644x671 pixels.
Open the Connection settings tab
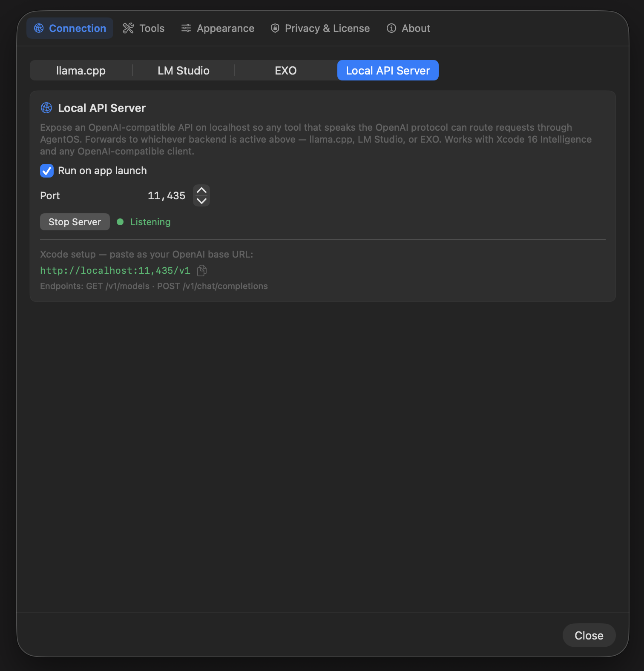coord(70,28)
